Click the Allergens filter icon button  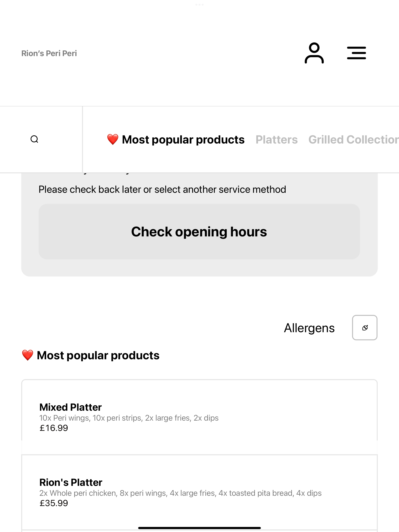tap(365, 328)
